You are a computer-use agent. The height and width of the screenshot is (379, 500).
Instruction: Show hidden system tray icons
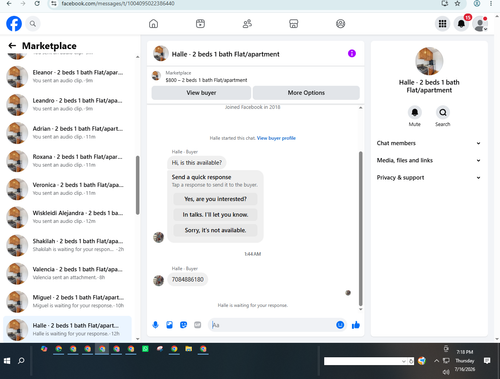pyautogui.click(x=436, y=361)
